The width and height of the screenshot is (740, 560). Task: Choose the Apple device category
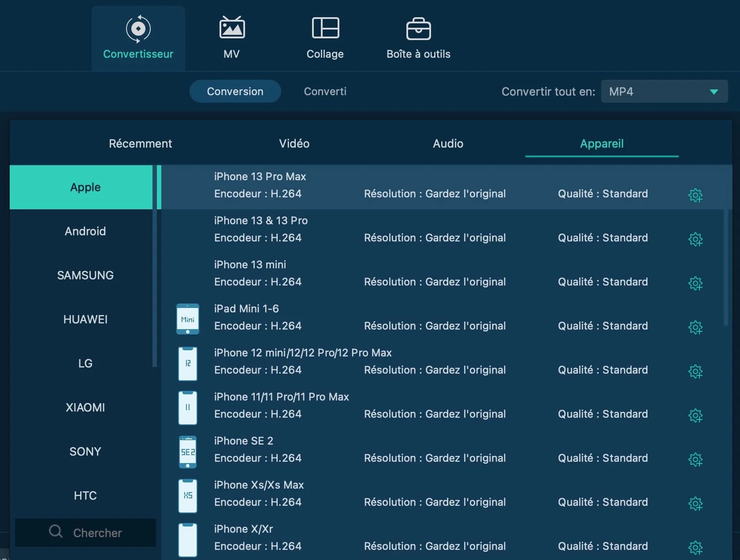(x=81, y=187)
